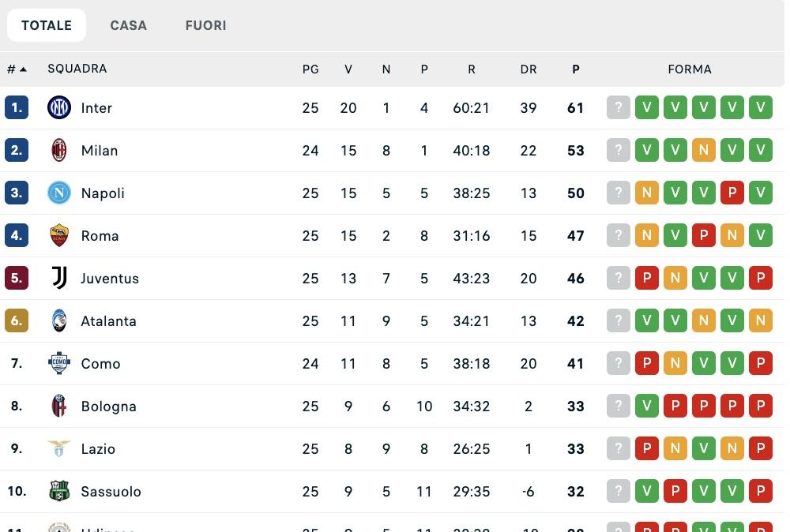Click Milan's yellow N form result
The width and height of the screenshot is (790, 532).
pyautogui.click(x=704, y=151)
